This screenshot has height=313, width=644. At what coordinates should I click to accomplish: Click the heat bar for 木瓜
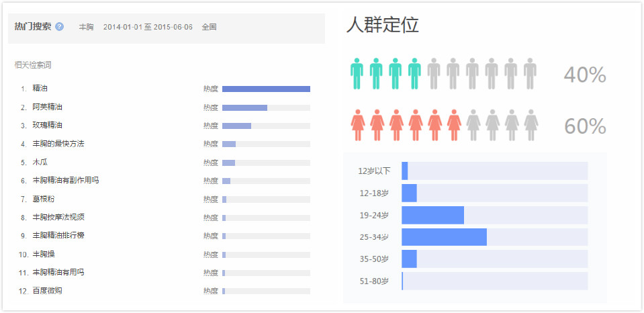click(x=266, y=163)
